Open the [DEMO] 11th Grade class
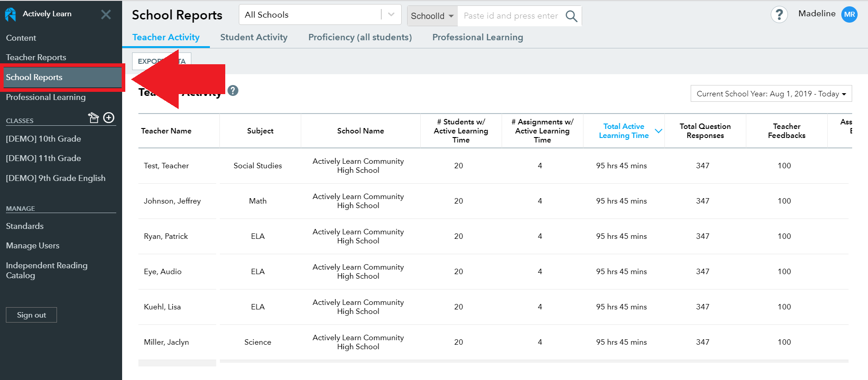Screen dimensions: 868x380 43,158
